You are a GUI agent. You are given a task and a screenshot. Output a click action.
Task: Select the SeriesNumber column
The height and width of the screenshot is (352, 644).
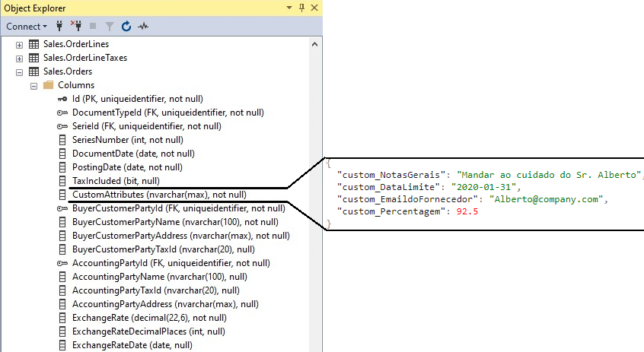tap(128, 140)
